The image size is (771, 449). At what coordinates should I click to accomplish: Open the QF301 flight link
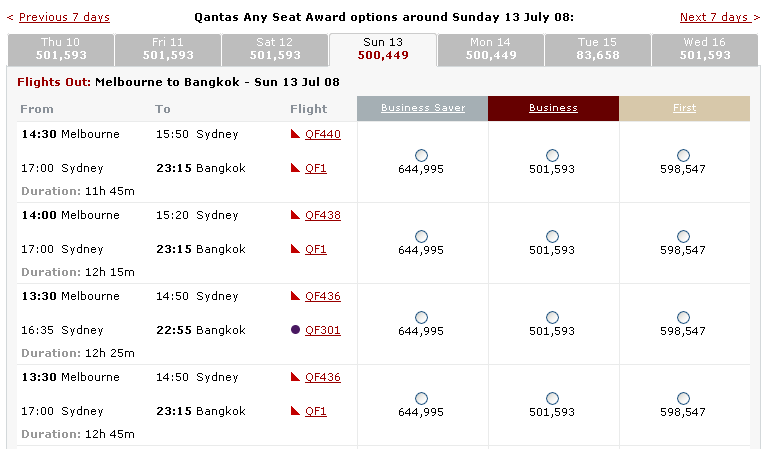click(x=323, y=329)
